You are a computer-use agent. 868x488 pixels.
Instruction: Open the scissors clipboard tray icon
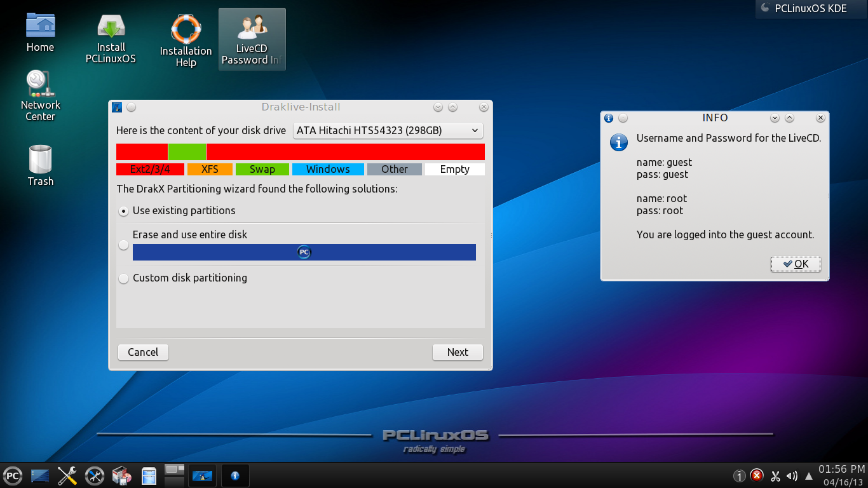tap(775, 476)
